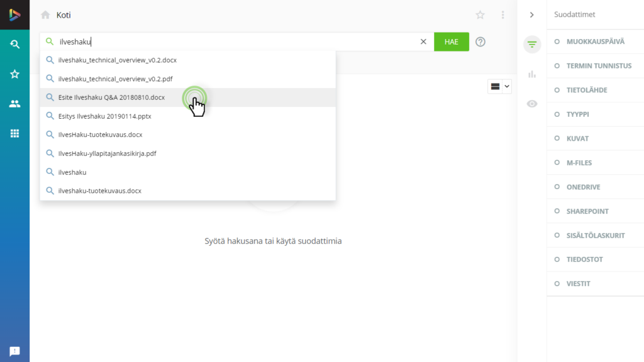644x362 pixels.
Task: Expand the TIEDOSTOT filter
Action: click(x=595, y=260)
